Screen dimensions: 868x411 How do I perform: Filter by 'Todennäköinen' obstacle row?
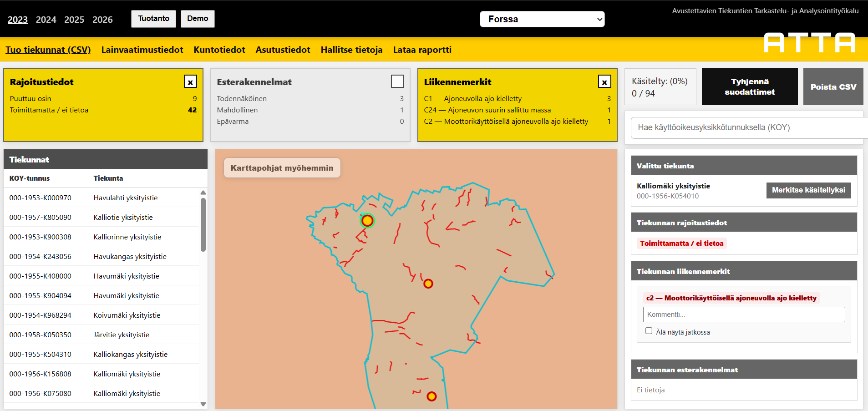[310, 98]
